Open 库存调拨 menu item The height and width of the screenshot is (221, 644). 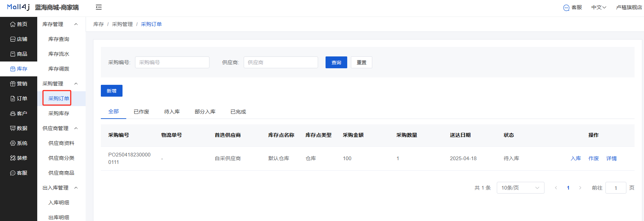coord(59,69)
